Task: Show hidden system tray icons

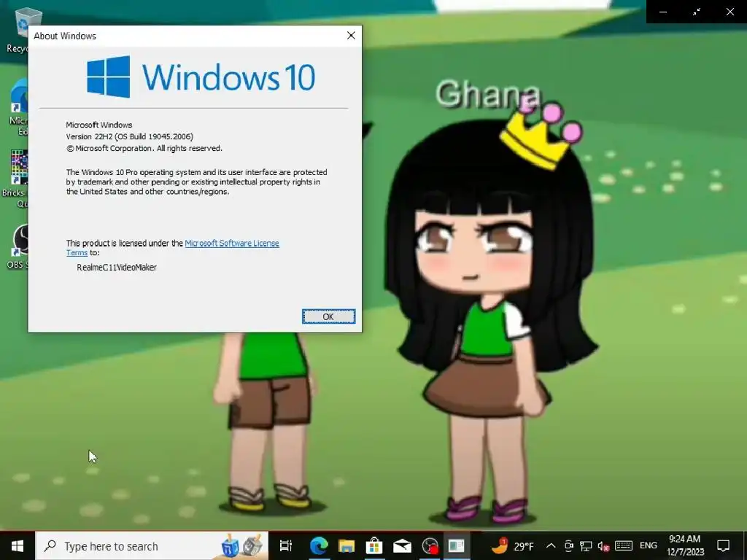Action: point(551,545)
